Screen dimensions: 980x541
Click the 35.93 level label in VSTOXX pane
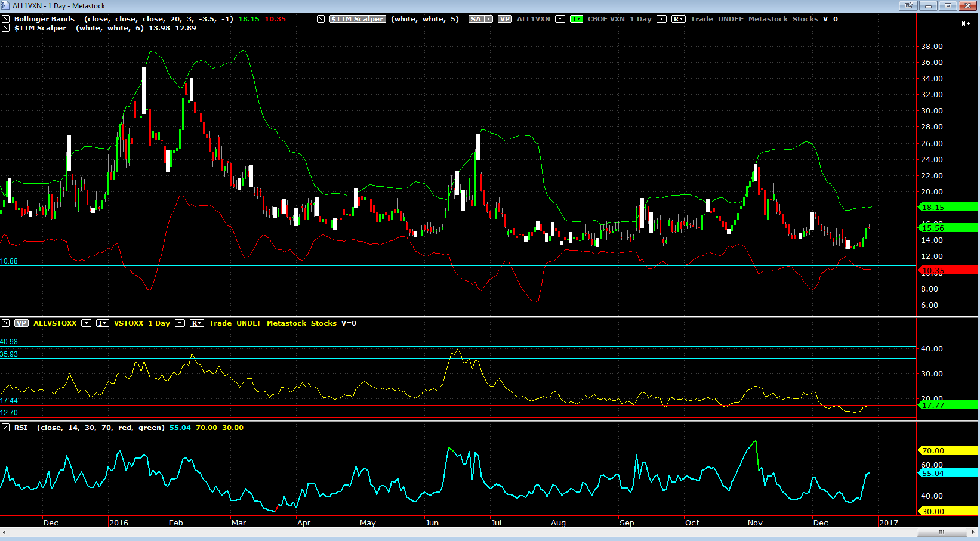point(9,354)
